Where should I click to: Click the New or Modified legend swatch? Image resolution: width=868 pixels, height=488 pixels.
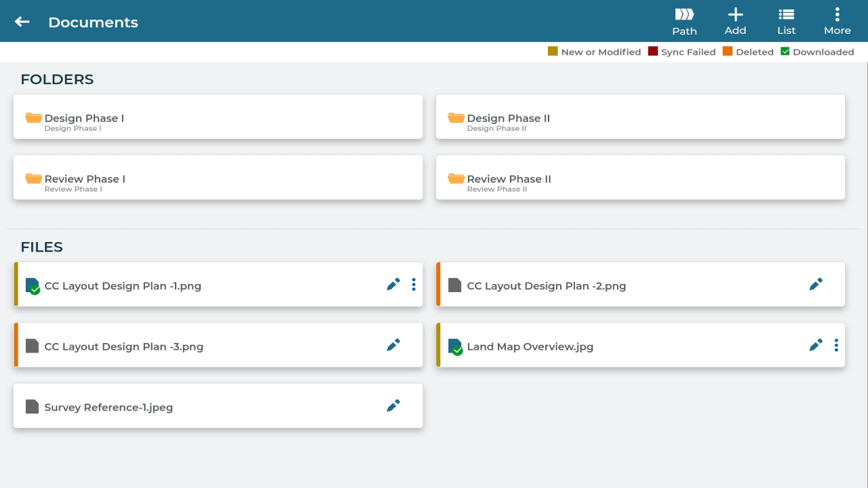553,52
